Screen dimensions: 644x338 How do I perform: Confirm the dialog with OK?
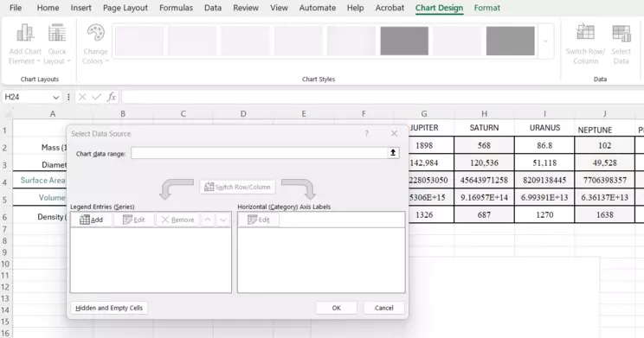[337, 308]
